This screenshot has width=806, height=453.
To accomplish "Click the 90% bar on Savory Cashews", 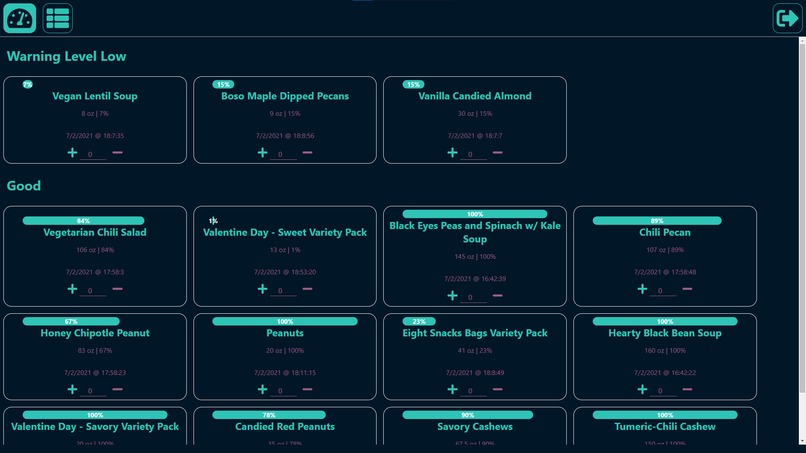I will (468, 415).
